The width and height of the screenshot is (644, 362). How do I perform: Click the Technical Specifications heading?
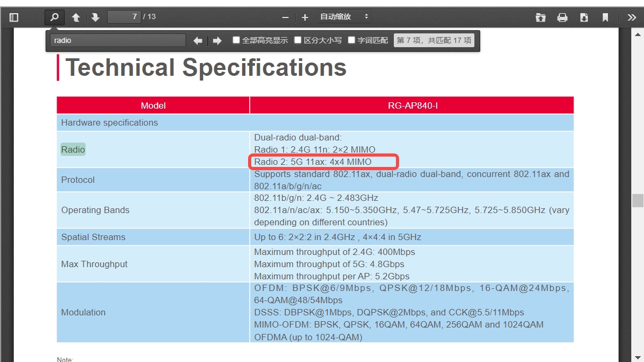(x=206, y=67)
